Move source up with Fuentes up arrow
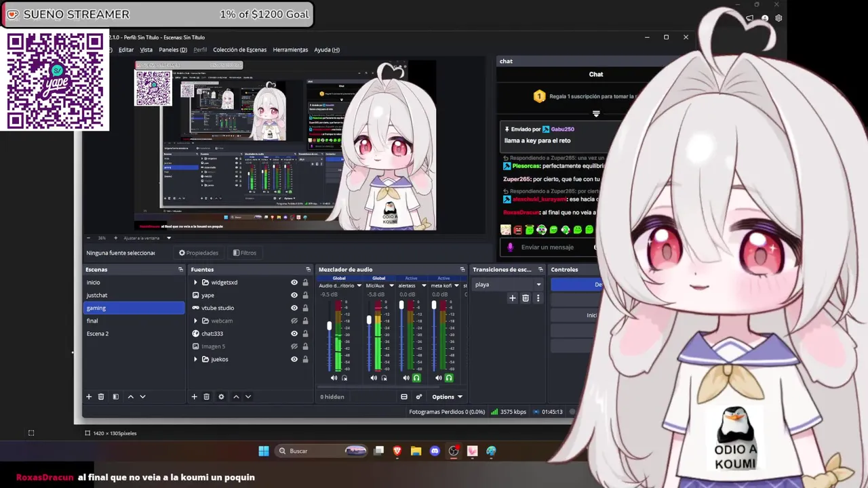 (236, 396)
